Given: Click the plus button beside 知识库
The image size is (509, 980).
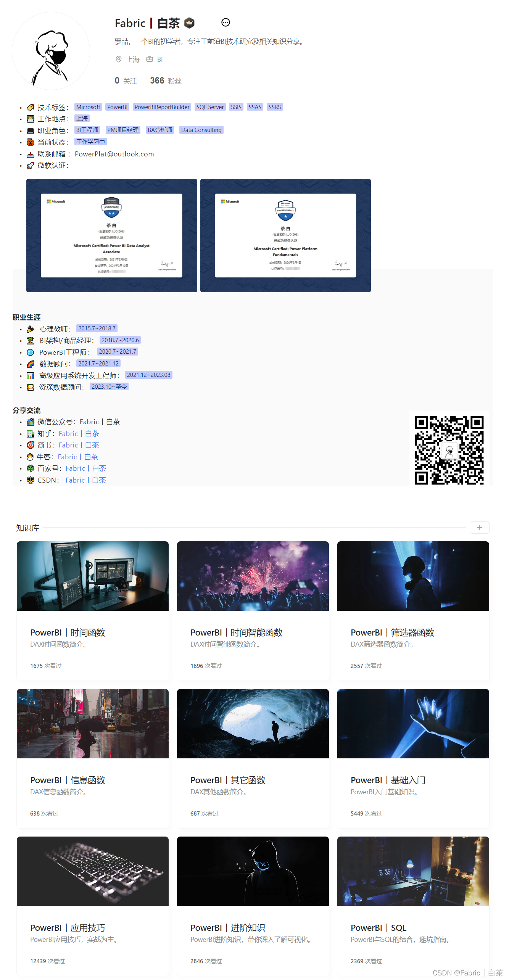Looking at the screenshot, I should 480,528.
